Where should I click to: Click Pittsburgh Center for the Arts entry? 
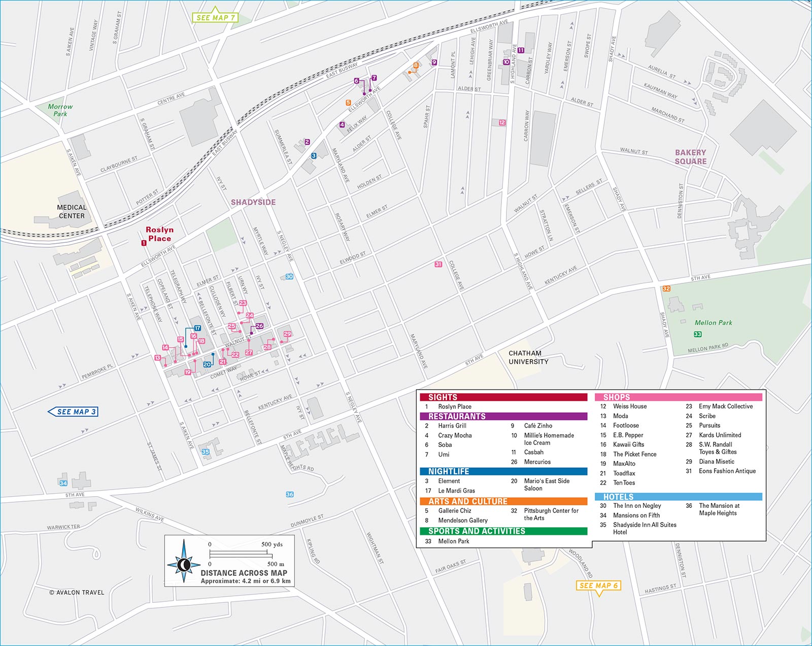click(551, 514)
